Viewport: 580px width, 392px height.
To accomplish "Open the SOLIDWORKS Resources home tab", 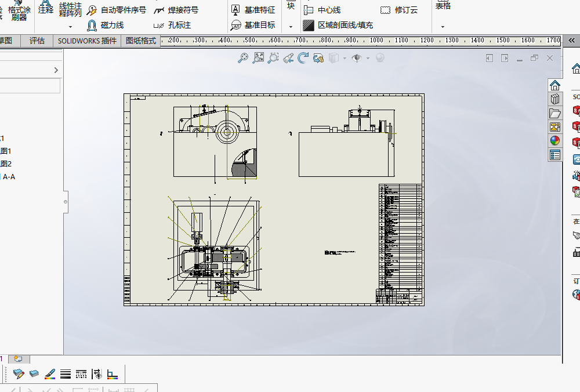I will pyautogui.click(x=555, y=85).
